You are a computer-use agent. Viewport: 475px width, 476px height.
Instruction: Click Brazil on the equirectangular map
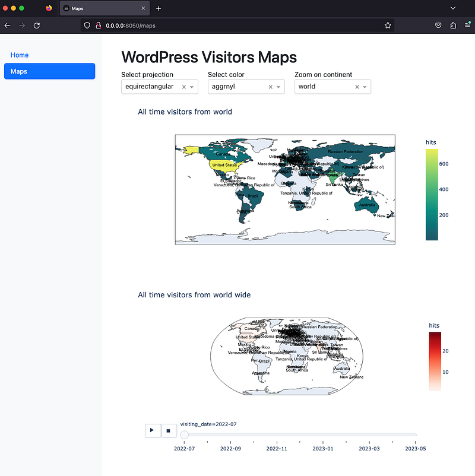tap(253, 196)
